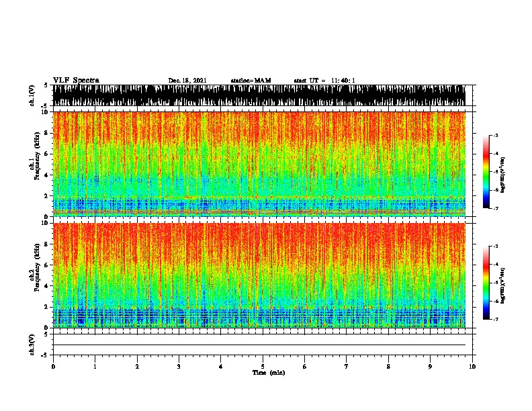Click the ch.2 "Frequency (kHz)" axis label
532x411 pixels.
tap(37, 267)
